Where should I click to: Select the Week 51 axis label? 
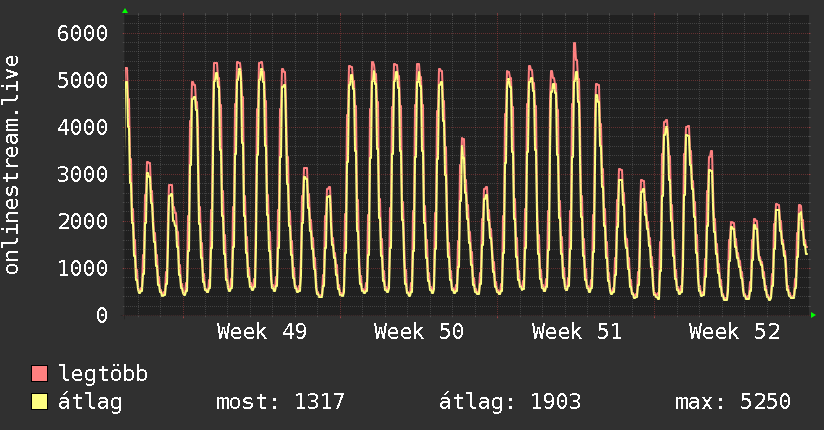[x=577, y=332]
